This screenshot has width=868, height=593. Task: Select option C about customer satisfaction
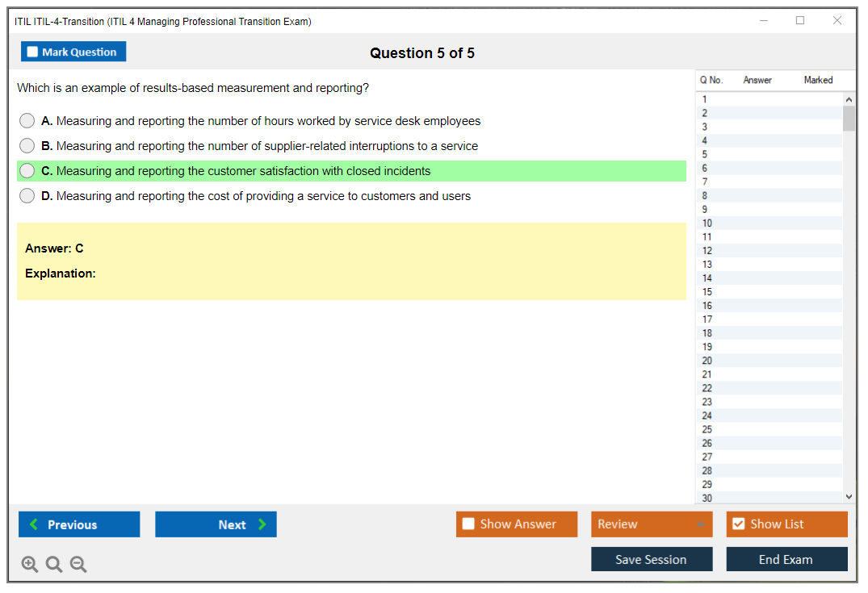coord(27,171)
